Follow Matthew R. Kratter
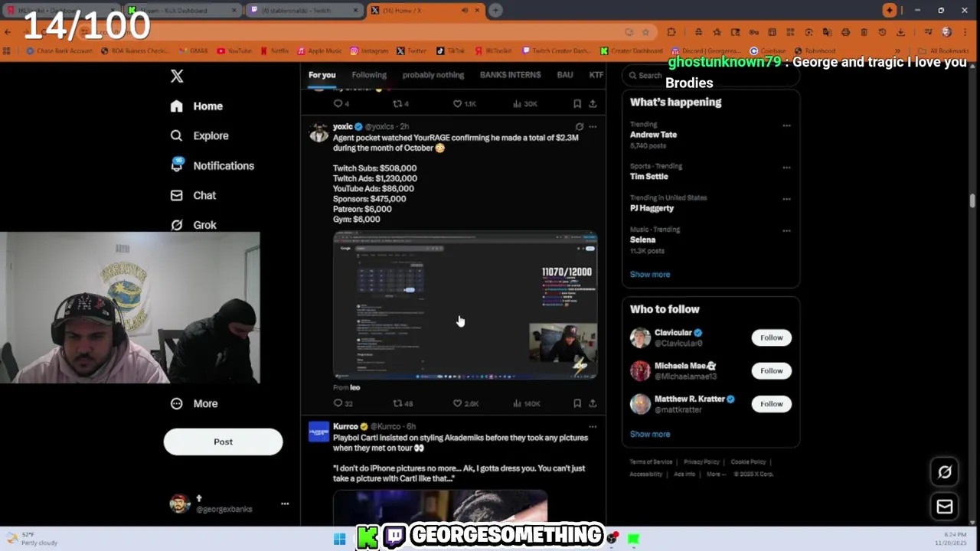The width and height of the screenshot is (980, 551). 771,403
